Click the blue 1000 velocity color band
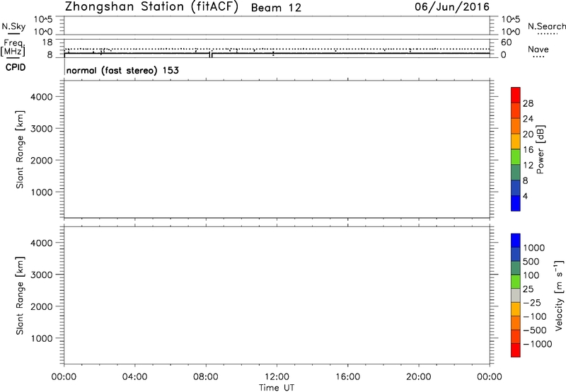The image size is (566, 392). [516, 241]
